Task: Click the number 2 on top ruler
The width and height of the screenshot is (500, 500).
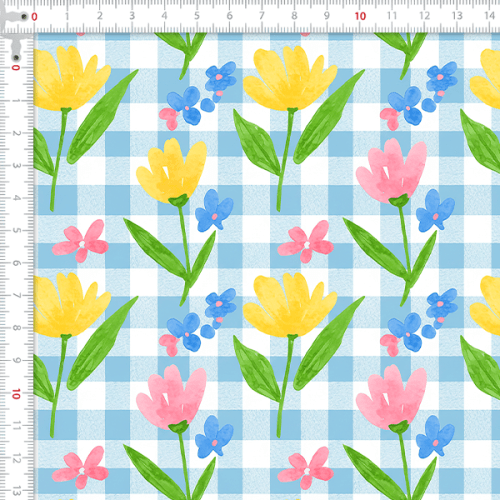Action: tap(99, 16)
